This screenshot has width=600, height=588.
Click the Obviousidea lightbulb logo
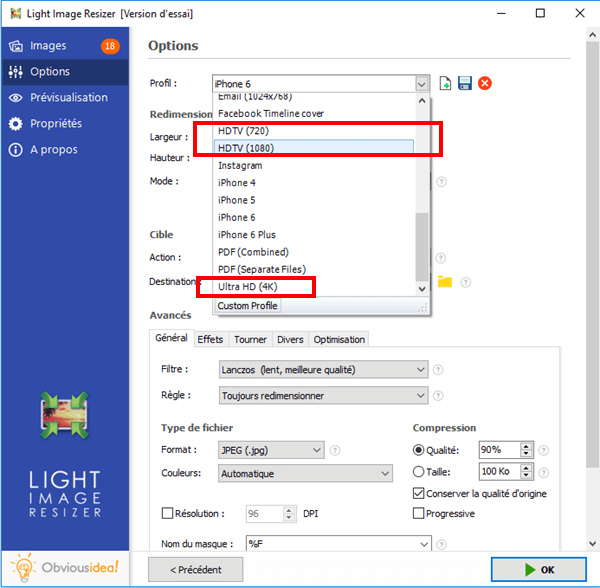point(24,567)
